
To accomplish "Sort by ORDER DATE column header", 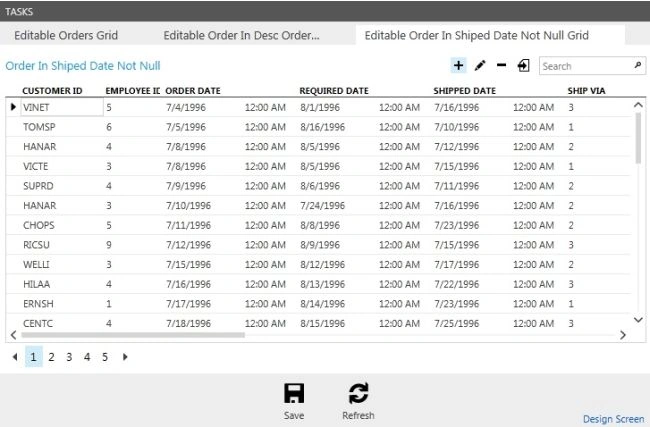I will [193, 91].
